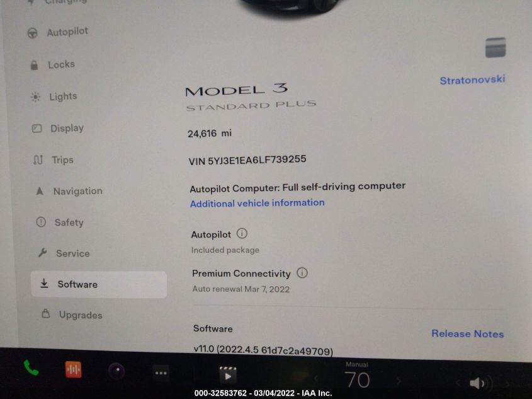Tap the 70 degree temperature setting
The image size is (532, 399).
click(357, 379)
